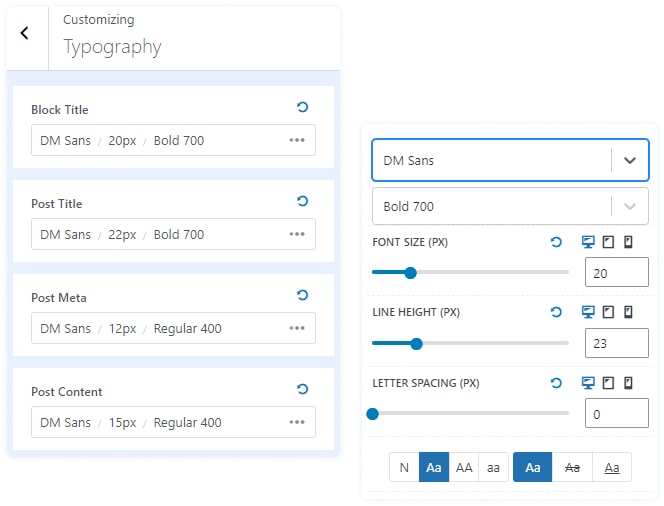Select mobile device icon for Letter Spacing
The height and width of the screenshot is (506, 664).
pyautogui.click(x=628, y=382)
